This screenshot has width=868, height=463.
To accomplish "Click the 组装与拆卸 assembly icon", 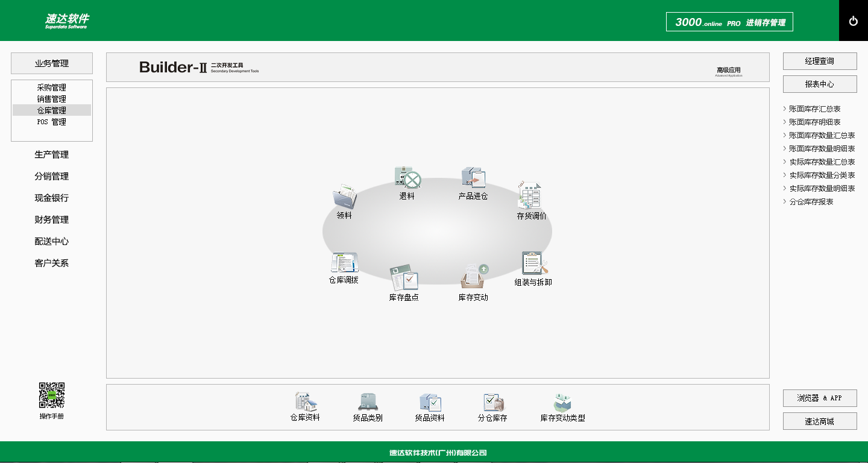I will point(533,264).
